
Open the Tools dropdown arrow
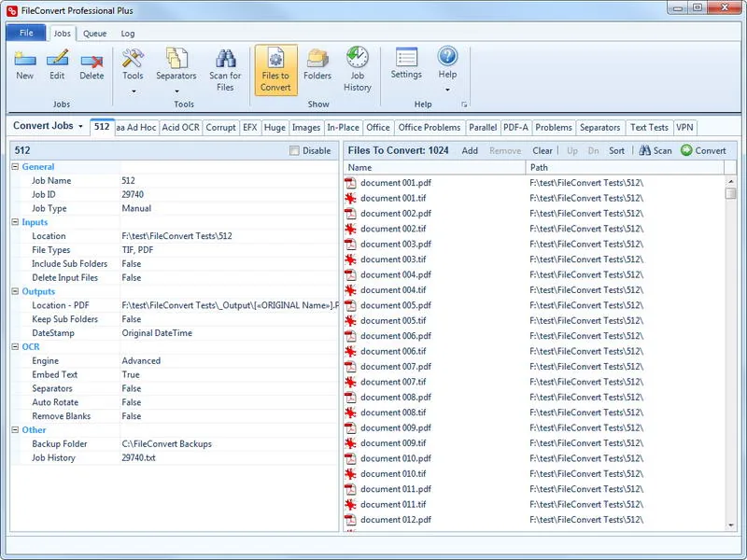pos(134,91)
